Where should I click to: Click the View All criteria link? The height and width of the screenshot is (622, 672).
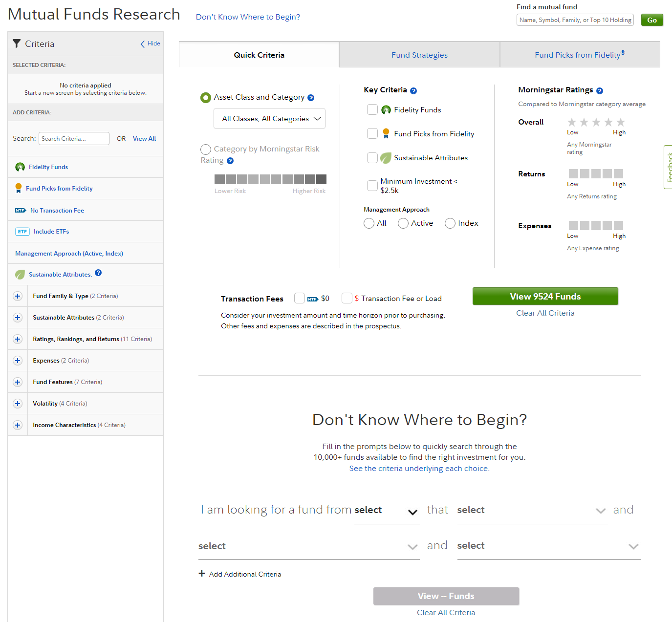tap(144, 139)
